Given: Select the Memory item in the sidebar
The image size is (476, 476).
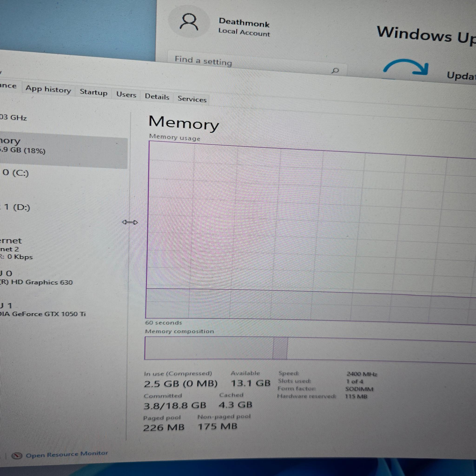Looking at the screenshot, I should click(x=63, y=150).
